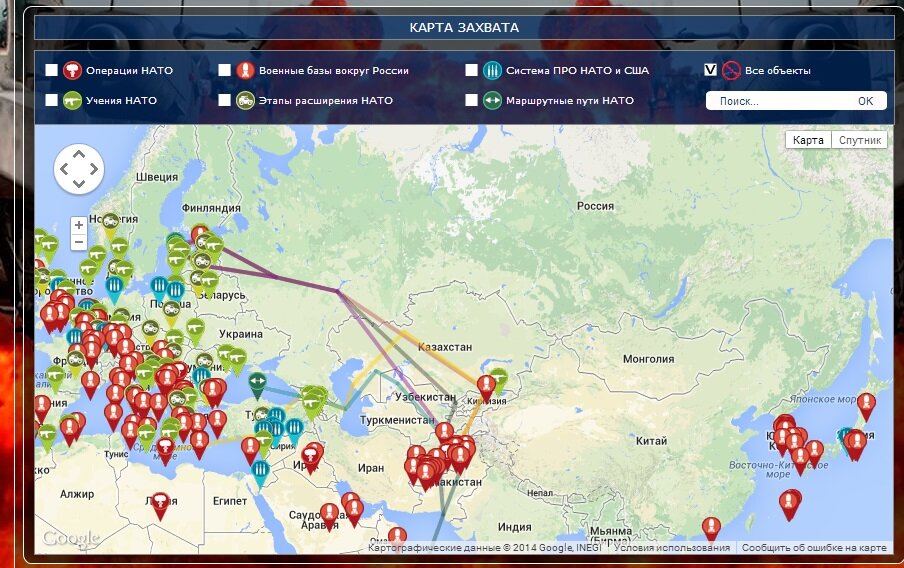The width and height of the screenshot is (904, 568).
Task: Switch map to Спутник satellite view
Action: [860, 140]
